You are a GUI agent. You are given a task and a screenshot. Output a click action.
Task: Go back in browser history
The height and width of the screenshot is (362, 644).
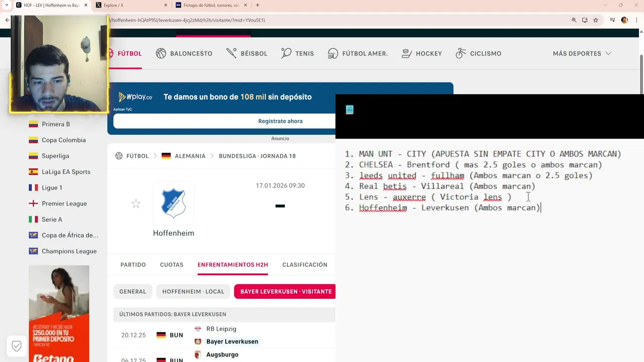7,20
